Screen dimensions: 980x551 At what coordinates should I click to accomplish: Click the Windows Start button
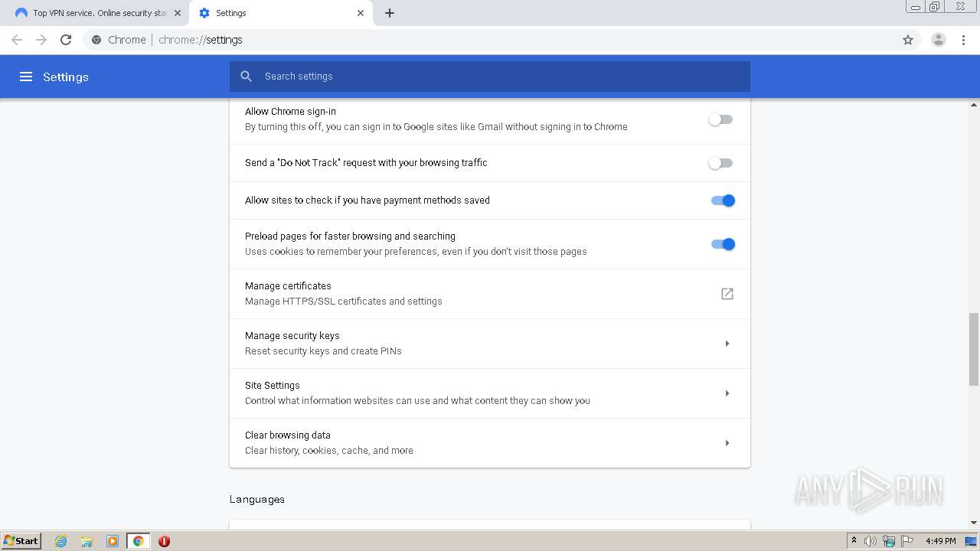tap(21, 541)
